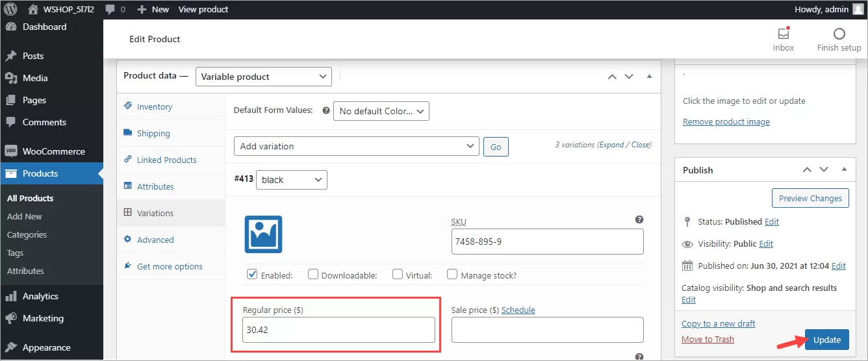Collapse the Publish panel with triangle toggle
This screenshot has height=361, width=868.
(844, 169)
